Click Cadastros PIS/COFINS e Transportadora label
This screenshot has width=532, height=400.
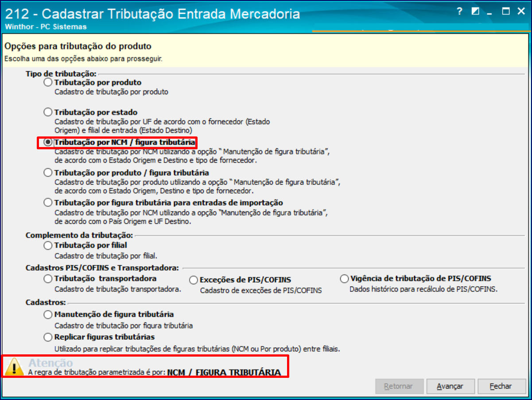tap(102, 268)
